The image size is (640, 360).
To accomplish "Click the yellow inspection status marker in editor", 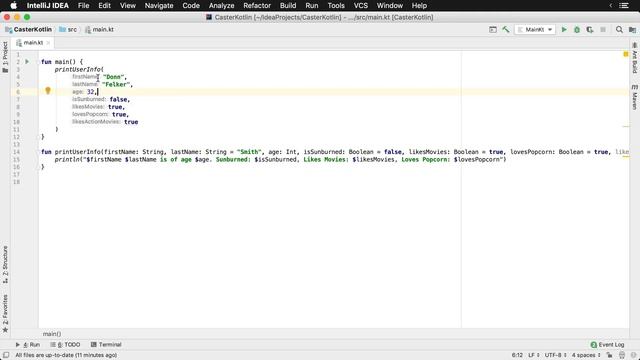I will 626,54.
